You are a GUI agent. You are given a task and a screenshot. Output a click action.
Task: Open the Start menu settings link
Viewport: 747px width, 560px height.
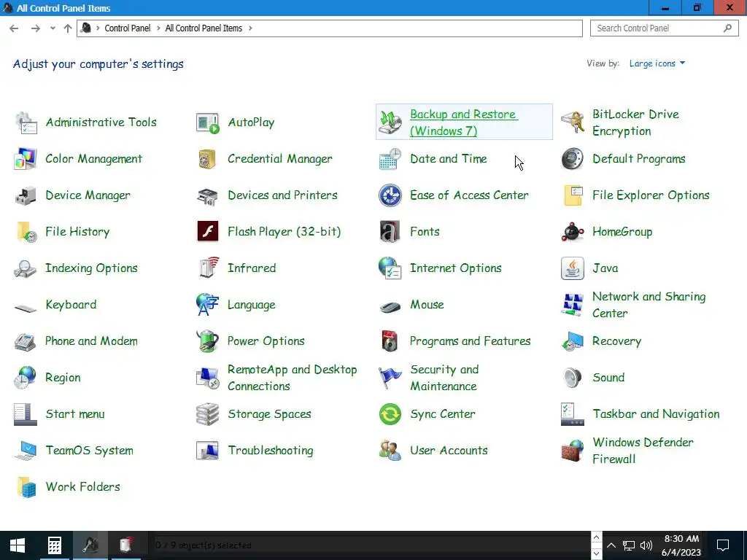pos(75,414)
